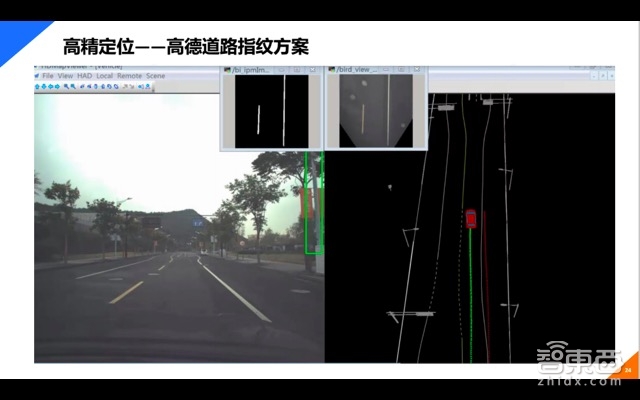640x400 pixels.
Task: Open the Remote menu
Action: pyautogui.click(x=129, y=76)
